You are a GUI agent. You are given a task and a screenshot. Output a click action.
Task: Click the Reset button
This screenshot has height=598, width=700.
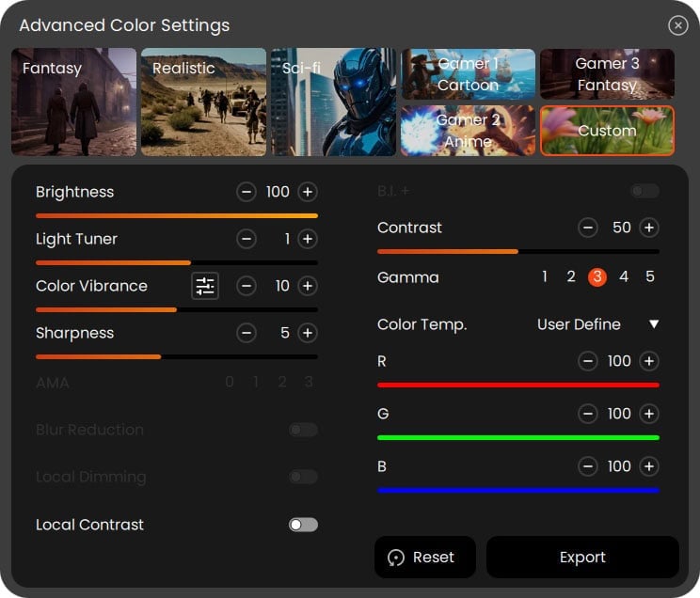[425, 557]
